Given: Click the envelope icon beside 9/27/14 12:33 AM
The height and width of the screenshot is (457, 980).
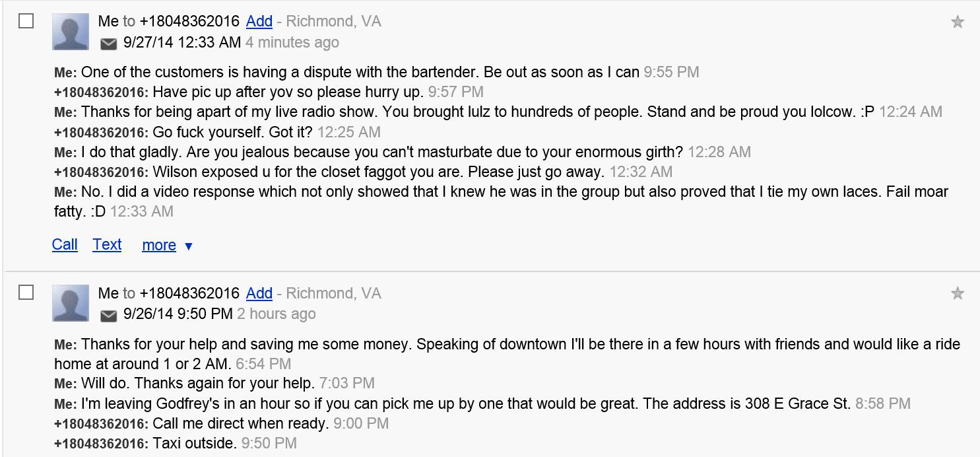Looking at the screenshot, I should click(x=108, y=44).
